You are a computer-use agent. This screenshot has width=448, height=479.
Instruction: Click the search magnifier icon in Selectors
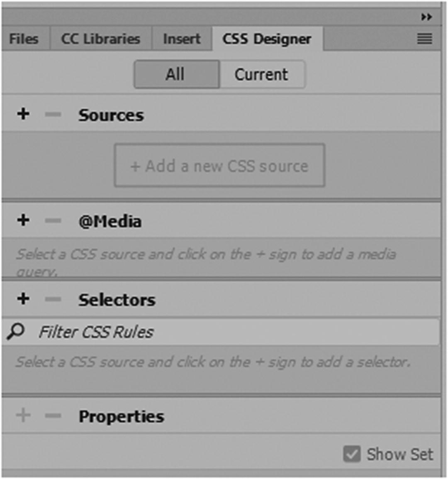16,332
